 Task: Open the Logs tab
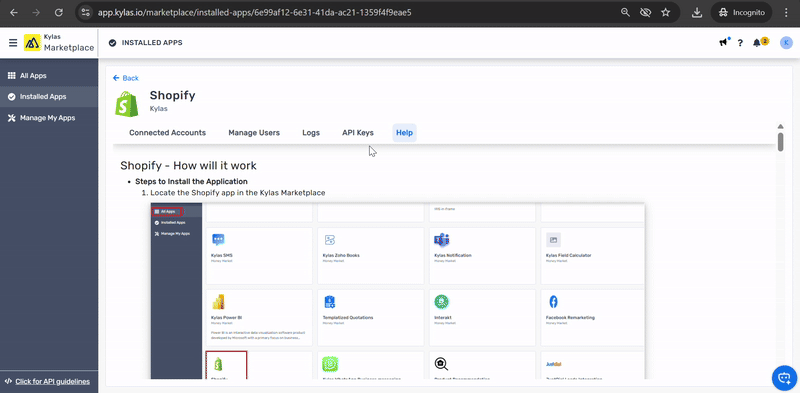point(311,133)
